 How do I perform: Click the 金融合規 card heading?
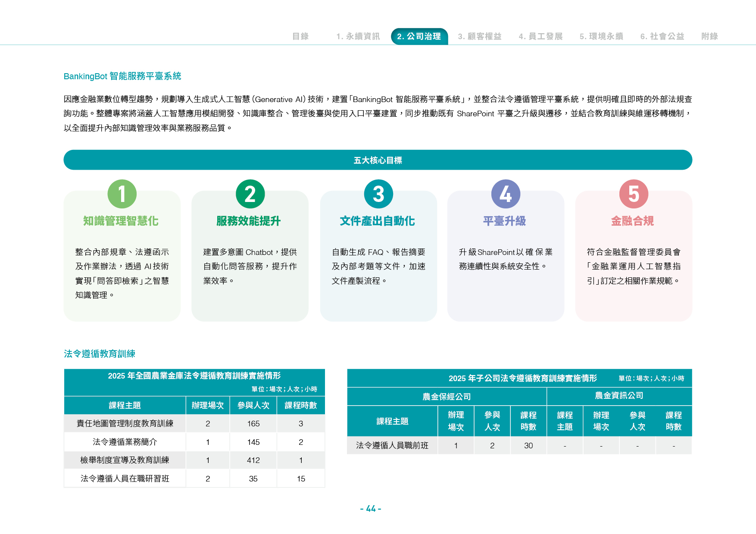tap(632, 221)
